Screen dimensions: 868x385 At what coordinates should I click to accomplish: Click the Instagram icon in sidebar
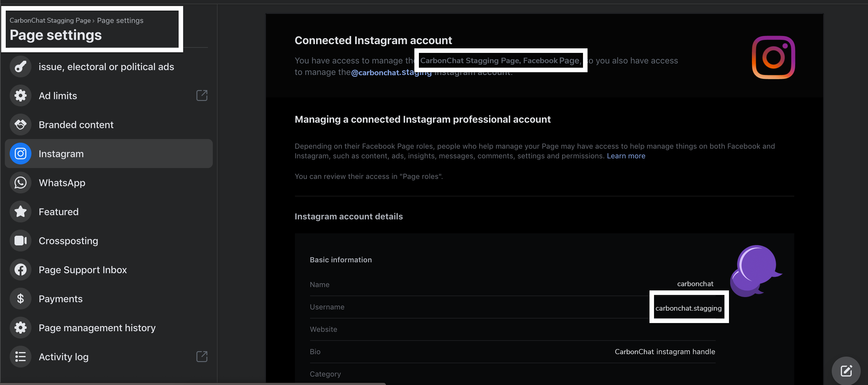coord(21,154)
